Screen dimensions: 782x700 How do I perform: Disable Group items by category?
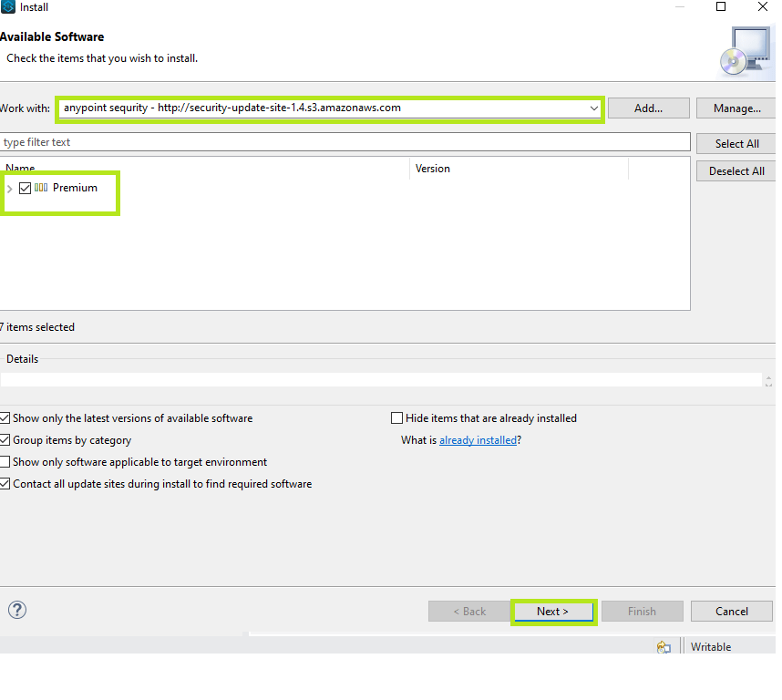tap(5, 439)
